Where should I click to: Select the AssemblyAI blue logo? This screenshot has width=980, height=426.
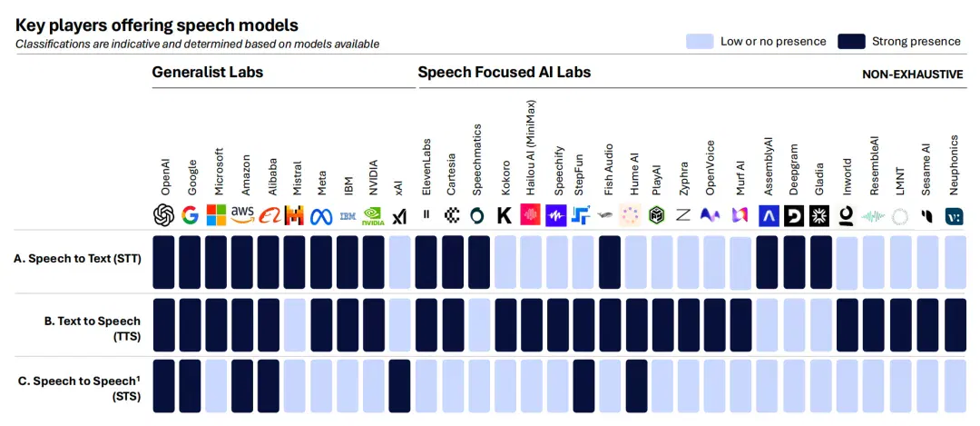768,216
